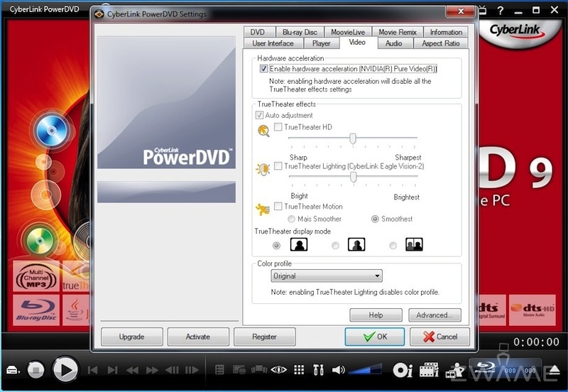Image resolution: width=568 pixels, height=392 pixels.
Task: Click the Rewind button
Action: [132, 370]
